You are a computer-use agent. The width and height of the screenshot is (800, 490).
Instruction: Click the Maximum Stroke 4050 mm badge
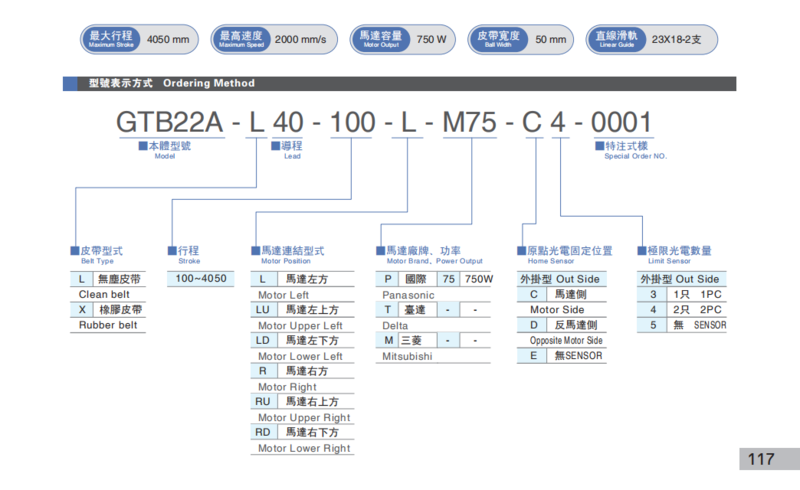click(x=139, y=40)
